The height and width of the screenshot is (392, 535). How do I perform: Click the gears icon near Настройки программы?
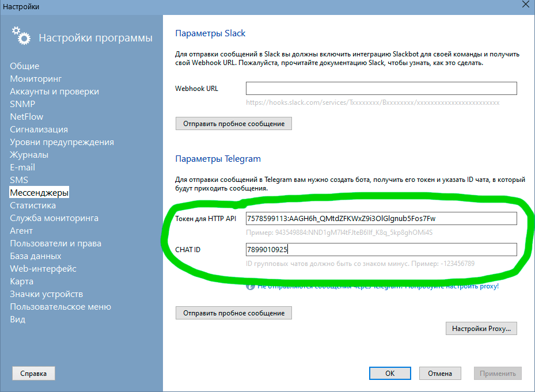pos(21,36)
